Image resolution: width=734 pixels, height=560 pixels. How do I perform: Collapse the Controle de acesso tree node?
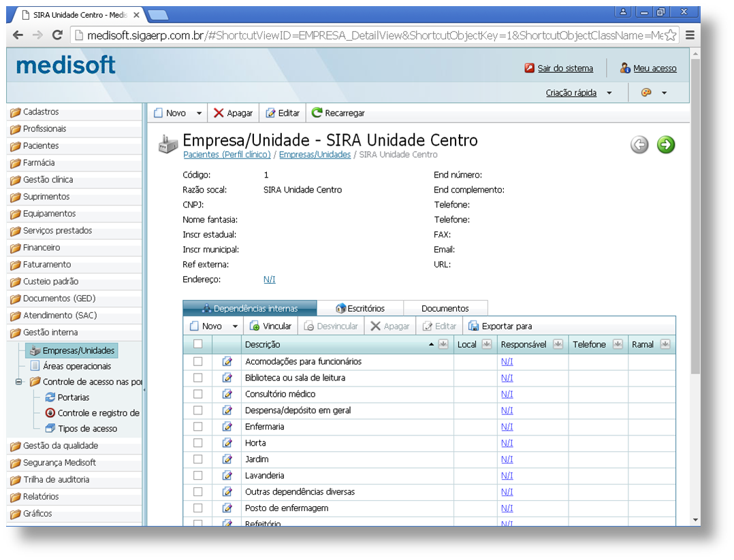(19, 382)
